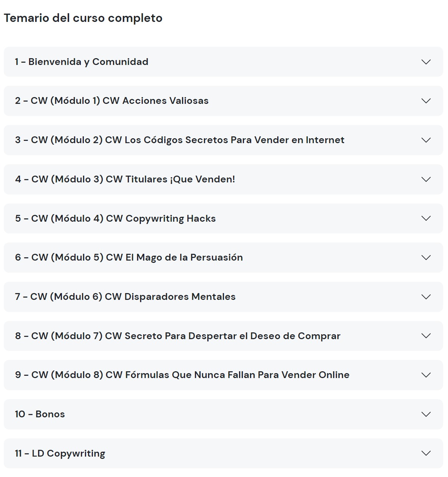Screen dimensions: 448x477
Task: Click the chevron arrow for CW Acciones Valiosas
Action: [426, 101]
